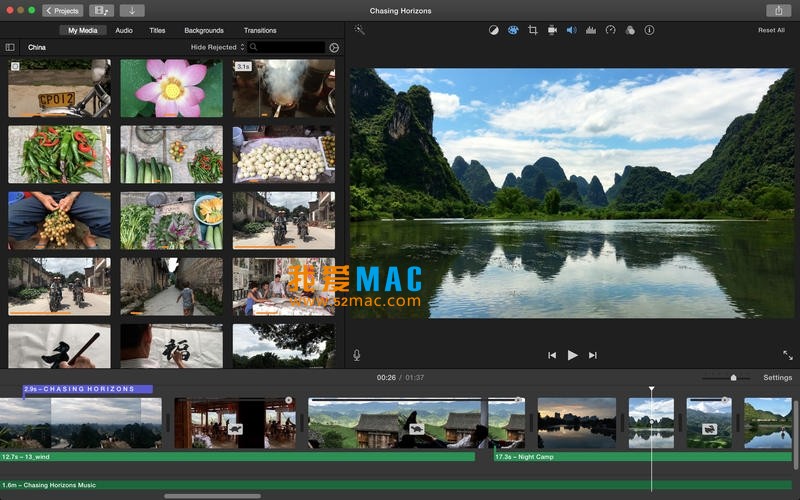
Task: Select the sunset lake timeline clip
Action: 577,423
